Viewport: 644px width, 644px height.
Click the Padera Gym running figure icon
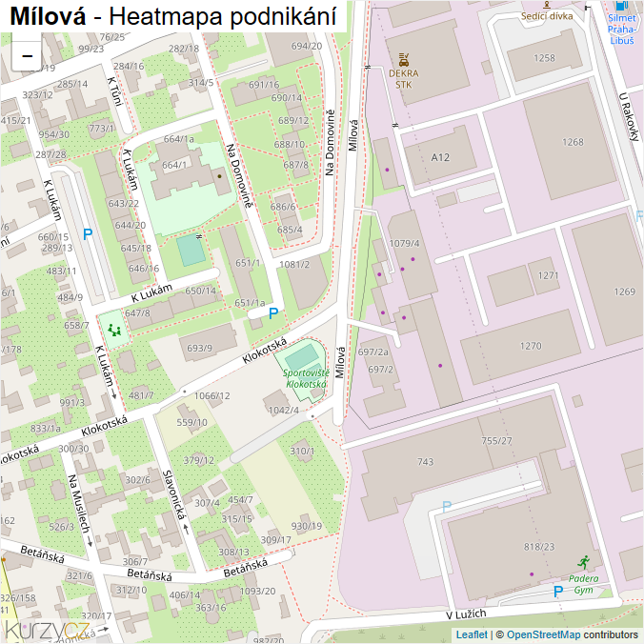[583, 563]
